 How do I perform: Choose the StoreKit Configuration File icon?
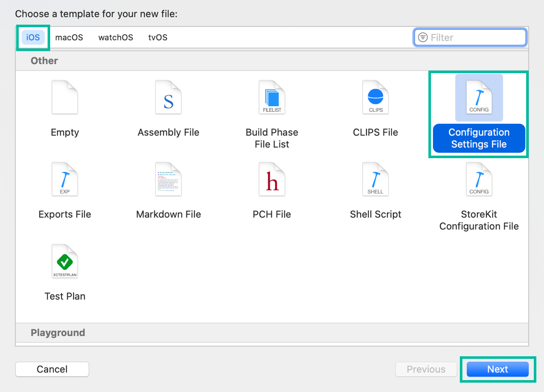pos(479,179)
